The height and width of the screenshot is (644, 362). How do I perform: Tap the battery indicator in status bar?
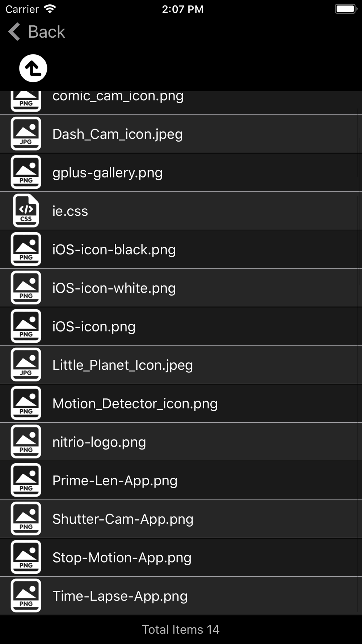[x=346, y=9]
